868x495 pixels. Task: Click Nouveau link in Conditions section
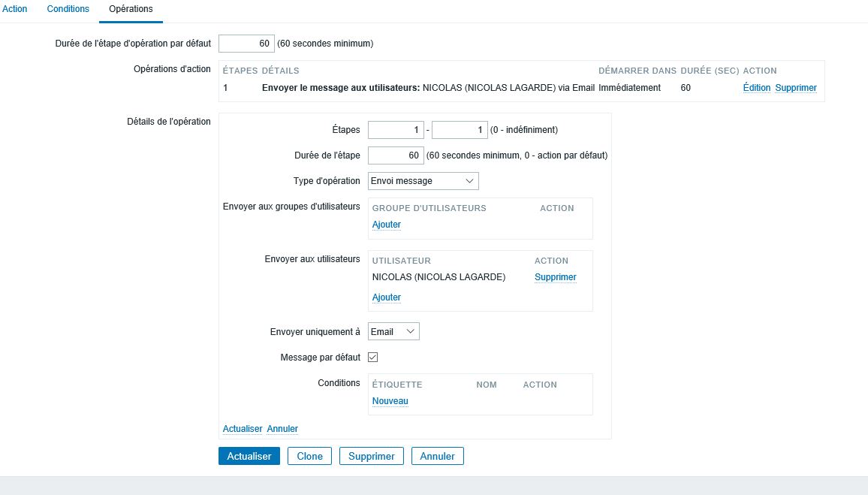click(x=390, y=401)
